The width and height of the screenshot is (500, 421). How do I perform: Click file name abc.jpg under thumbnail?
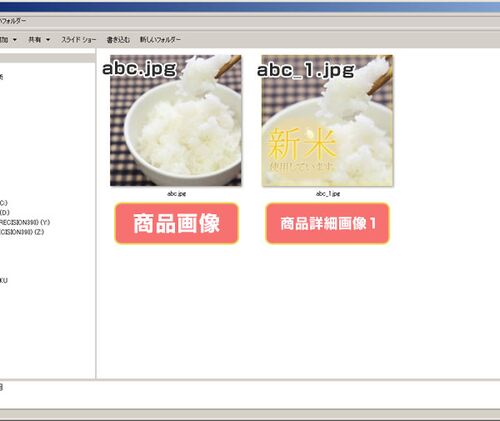pos(176,193)
